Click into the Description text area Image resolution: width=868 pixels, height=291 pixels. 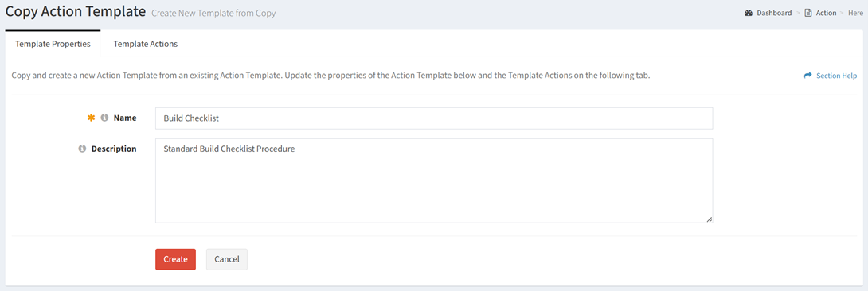434,180
